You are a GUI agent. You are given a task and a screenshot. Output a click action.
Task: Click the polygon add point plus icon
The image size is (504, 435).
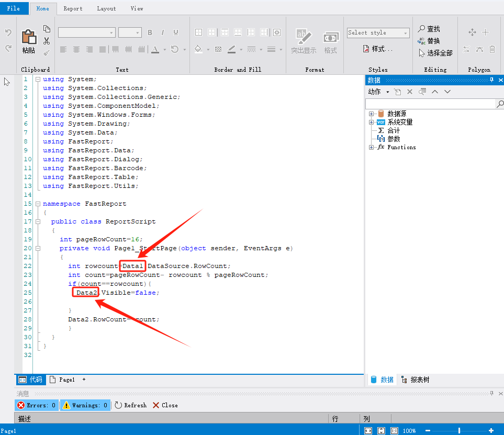click(486, 32)
